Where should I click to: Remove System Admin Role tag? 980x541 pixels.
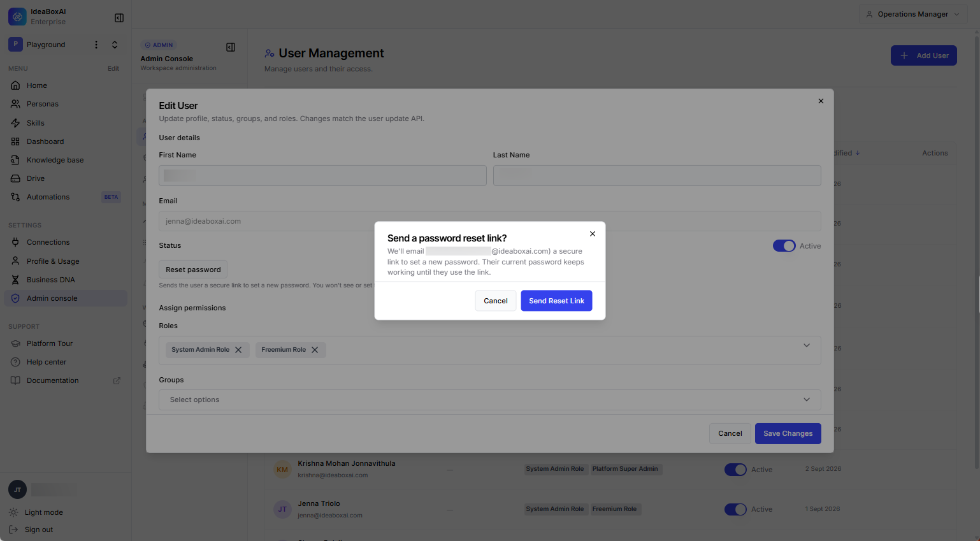[238, 350]
